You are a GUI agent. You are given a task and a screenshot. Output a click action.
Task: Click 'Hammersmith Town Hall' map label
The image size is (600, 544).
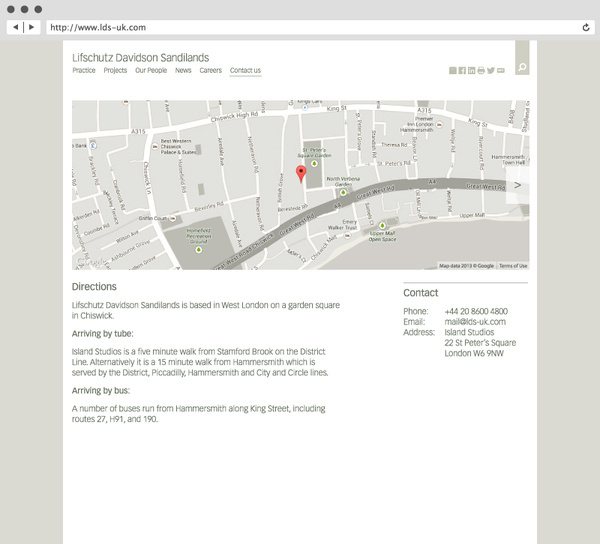coord(508,160)
